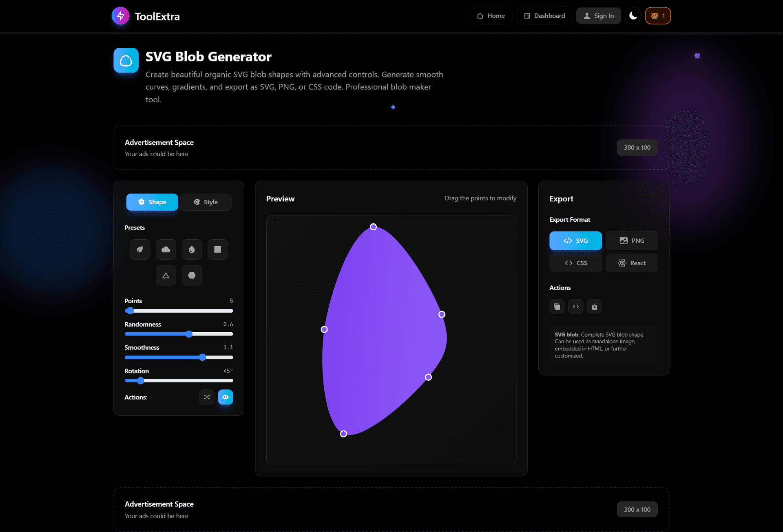Download the blob via the download icon
This screenshot has height=532, width=783.
594,307
